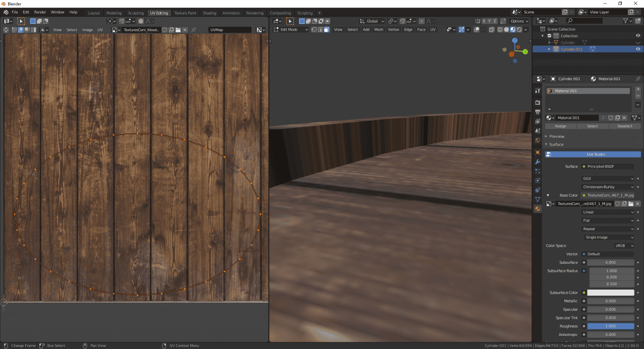Toggle Use Nodes button
This screenshot has height=349, width=644.
point(593,155)
